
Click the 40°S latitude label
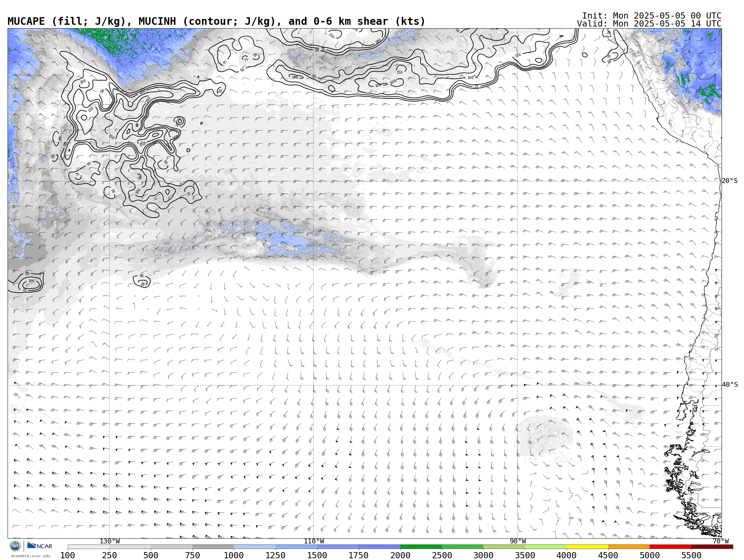point(730,385)
